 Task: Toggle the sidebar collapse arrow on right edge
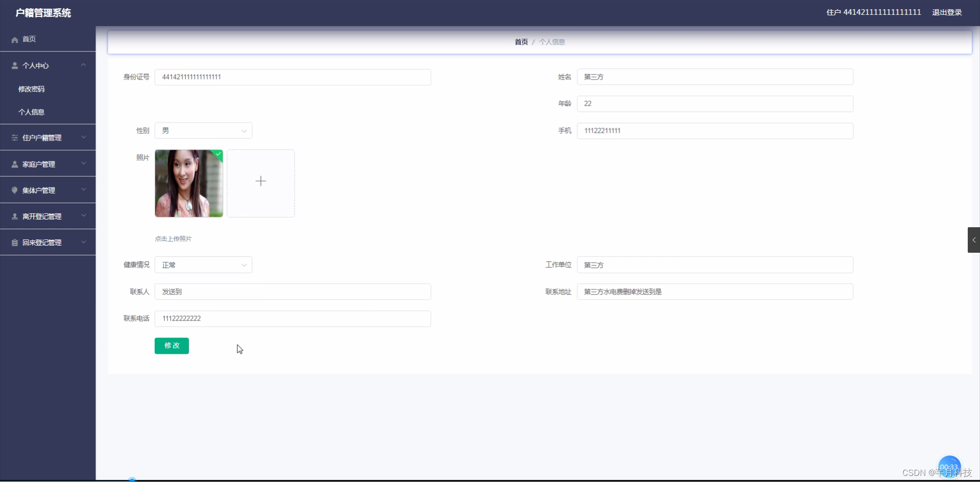point(974,240)
